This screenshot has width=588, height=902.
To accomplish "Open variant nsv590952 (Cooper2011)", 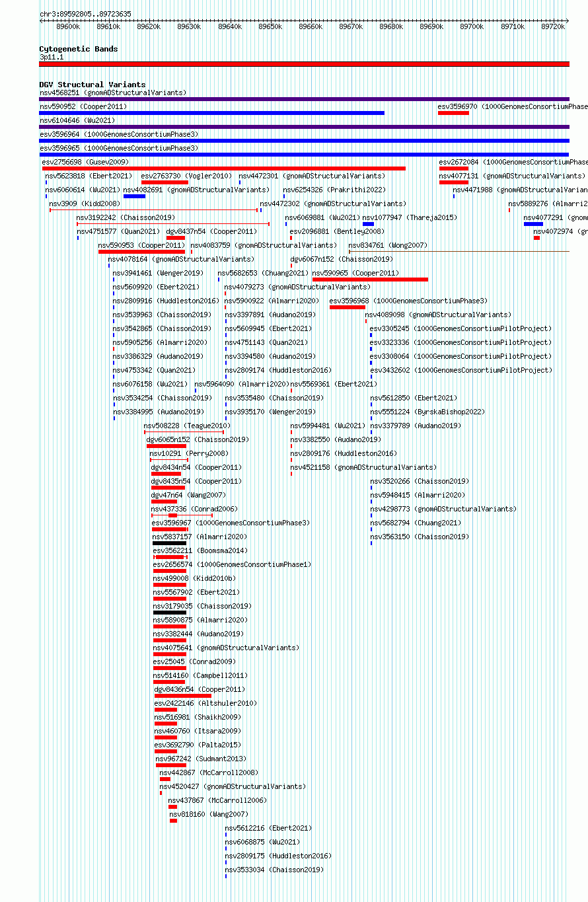I will click(83, 106).
